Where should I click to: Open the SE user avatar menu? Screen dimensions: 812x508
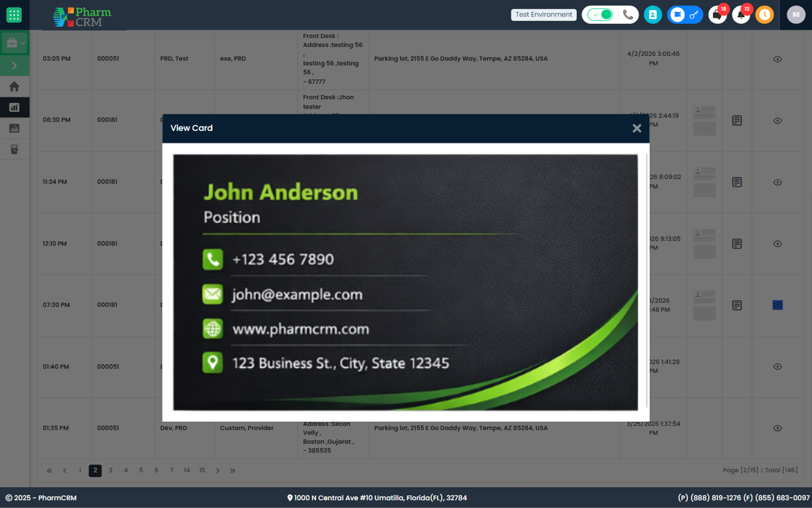click(x=796, y=15)
